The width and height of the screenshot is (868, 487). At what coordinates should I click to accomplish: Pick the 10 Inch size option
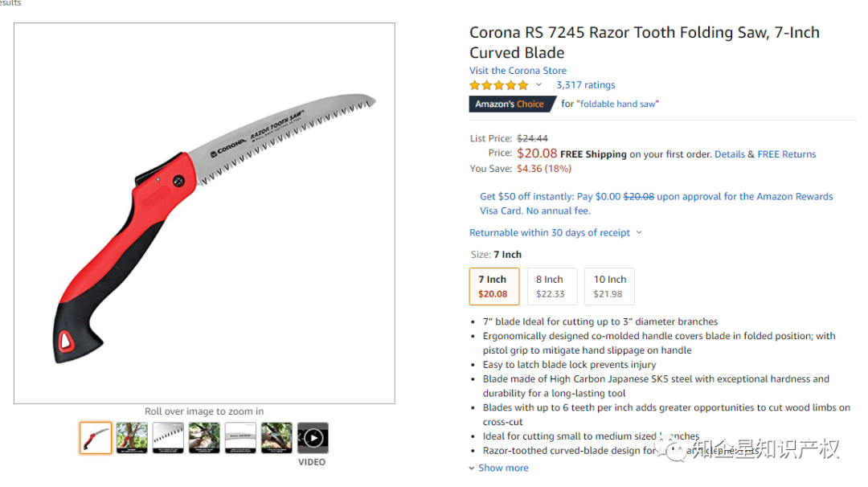(608, 286)
